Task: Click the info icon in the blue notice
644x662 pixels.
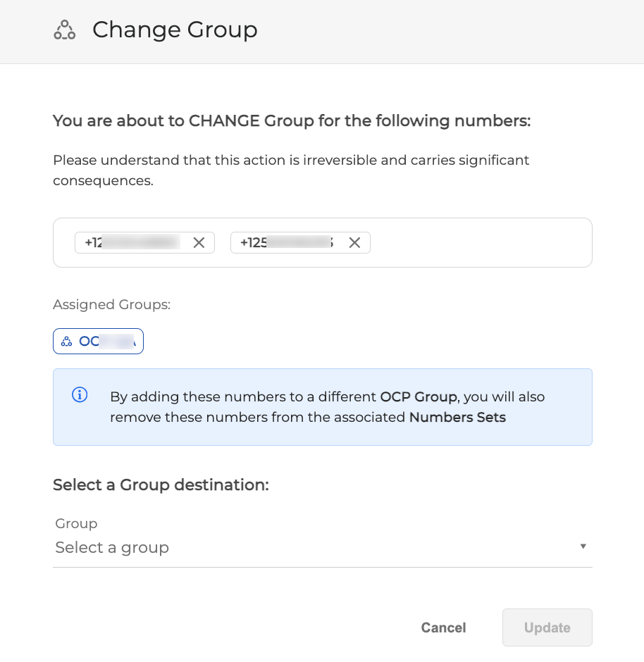Action: (80, 395)
